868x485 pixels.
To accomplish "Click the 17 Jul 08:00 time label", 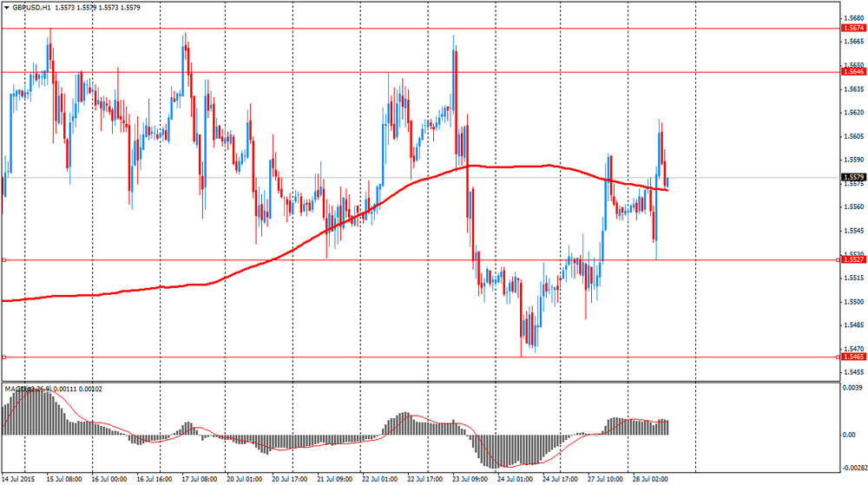I will 200,479.
